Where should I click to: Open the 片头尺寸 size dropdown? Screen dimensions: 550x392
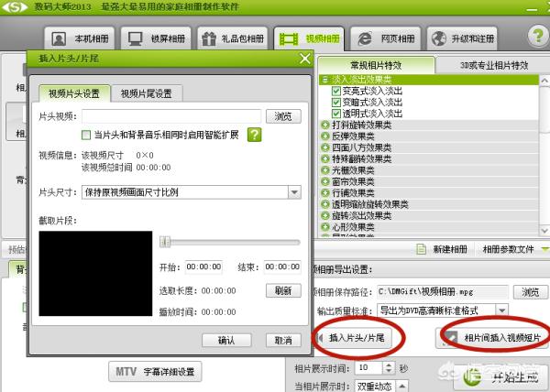coord(293,192)
